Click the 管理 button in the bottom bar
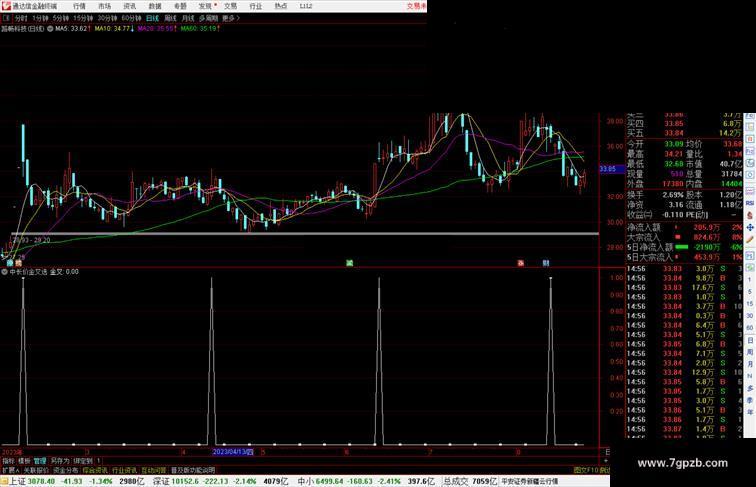The width and height of the screenshot is (756, 487). click(40, 461)
